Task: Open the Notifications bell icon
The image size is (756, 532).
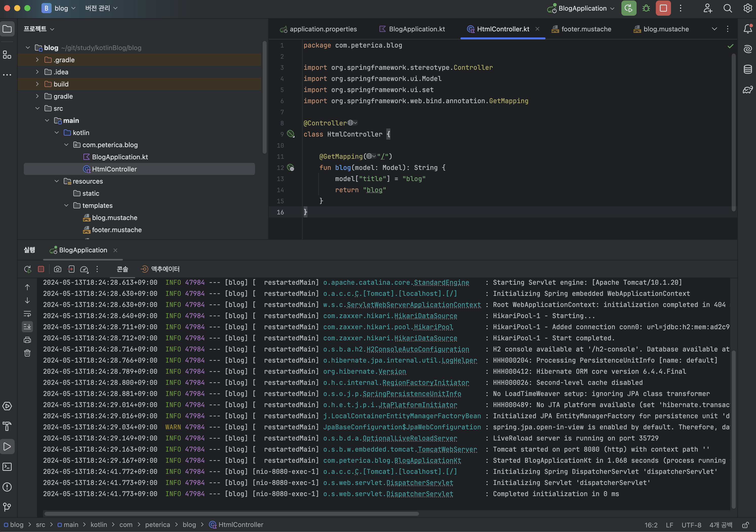Action: [747, 29]
